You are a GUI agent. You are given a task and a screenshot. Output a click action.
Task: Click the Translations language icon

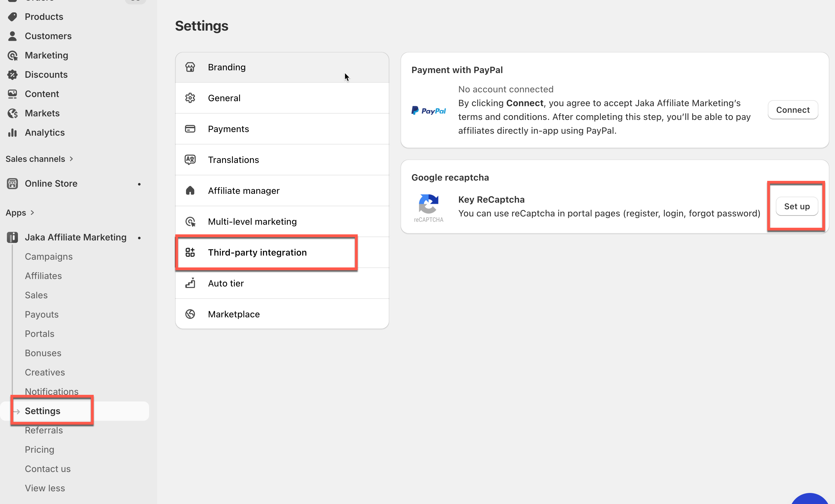point(190,160)
